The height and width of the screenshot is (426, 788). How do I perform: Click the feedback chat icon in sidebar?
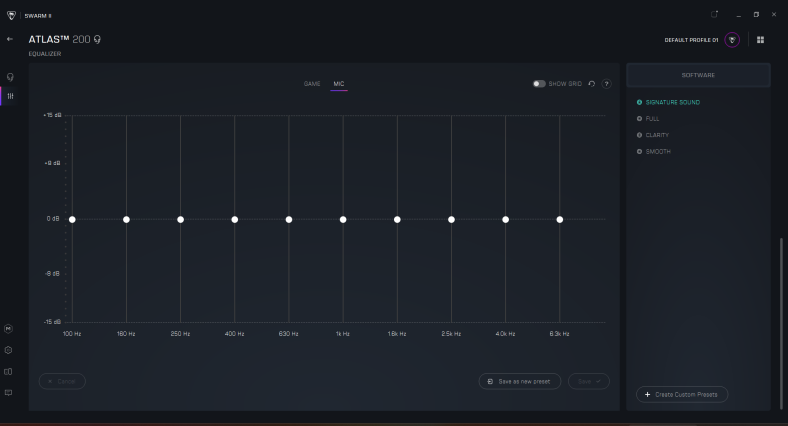(x=9, y=392)
